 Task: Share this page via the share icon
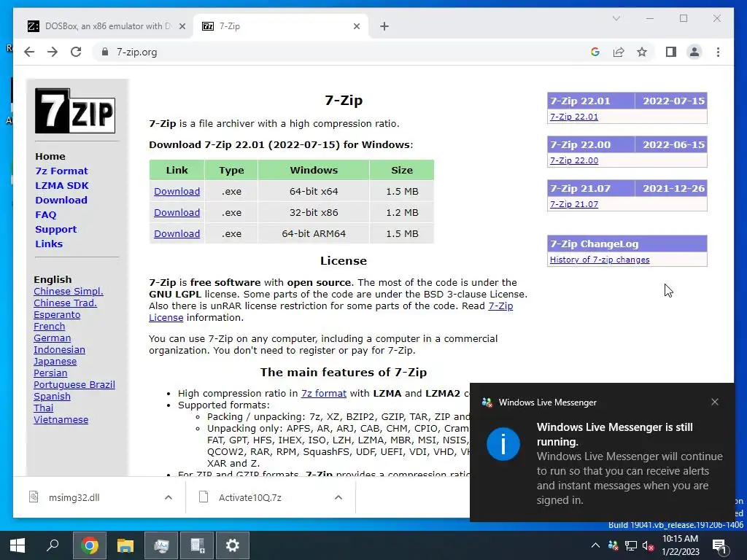coord(619,52)
